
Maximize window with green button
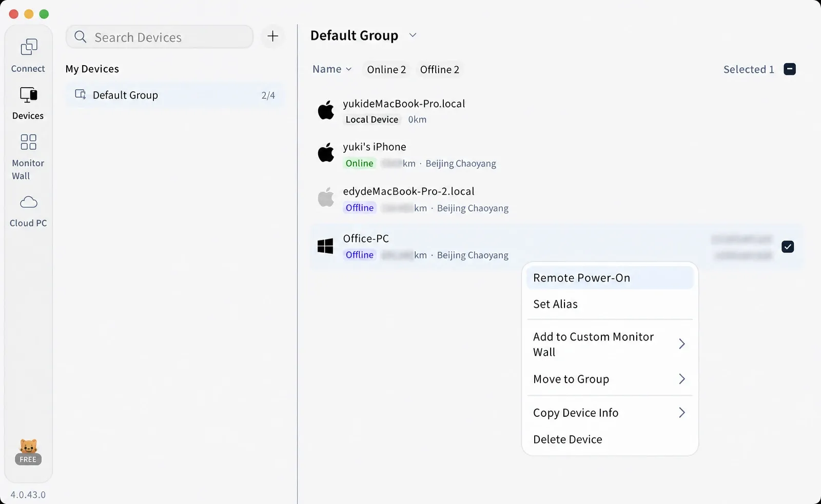coord(44,14)
